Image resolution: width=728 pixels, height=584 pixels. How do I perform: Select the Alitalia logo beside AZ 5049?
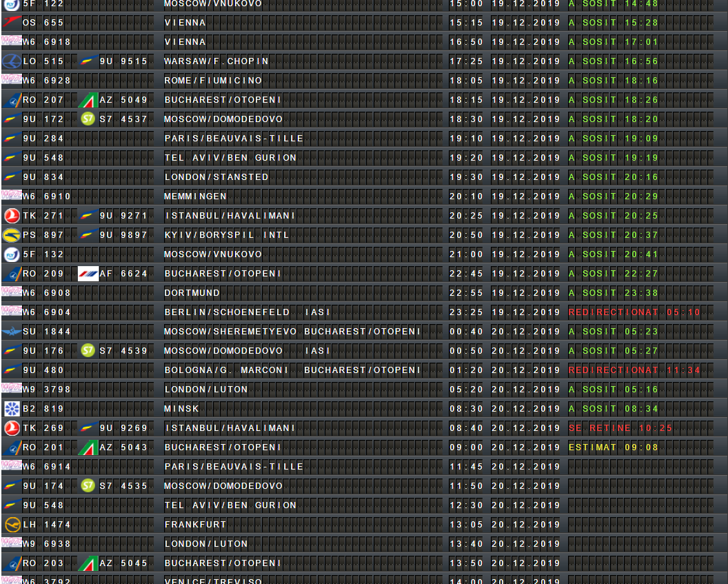point(88,100)
